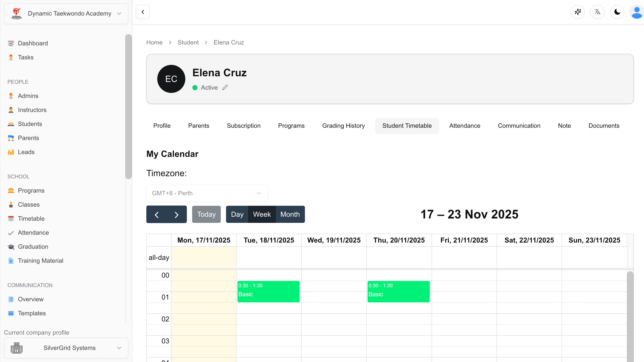The height and width of the screenshot is (362, 644).
Task: Click the Wed, 19/11/2025 column header
Action: (x=334, y=240)
